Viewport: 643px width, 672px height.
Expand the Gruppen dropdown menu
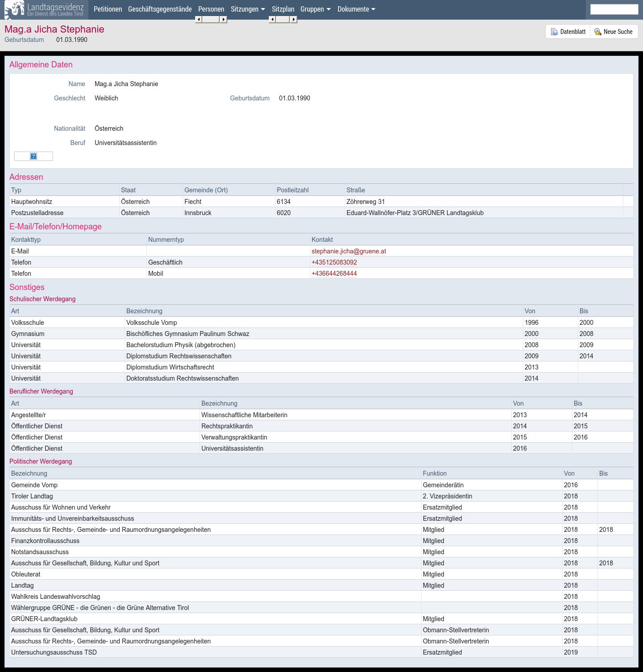(x=315, y=9)
